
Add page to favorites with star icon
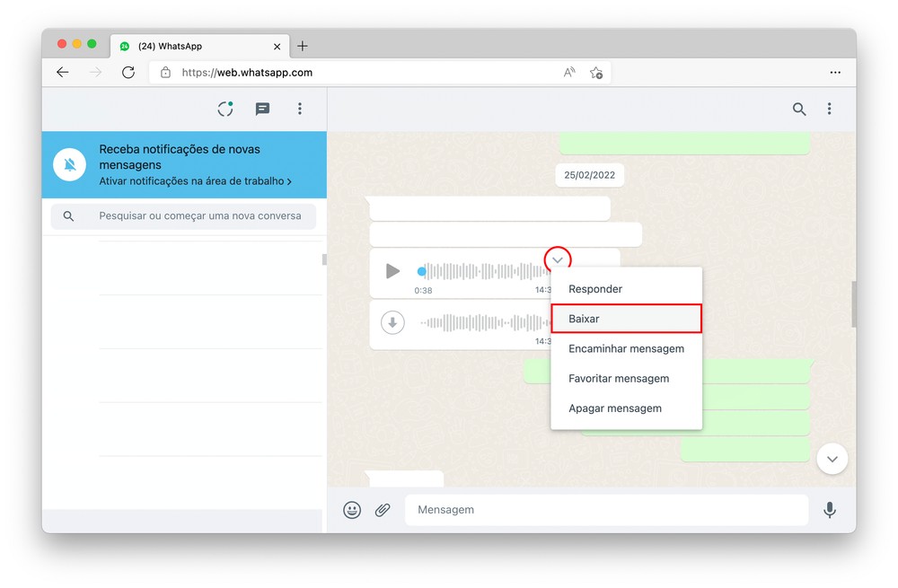[596, 73]
